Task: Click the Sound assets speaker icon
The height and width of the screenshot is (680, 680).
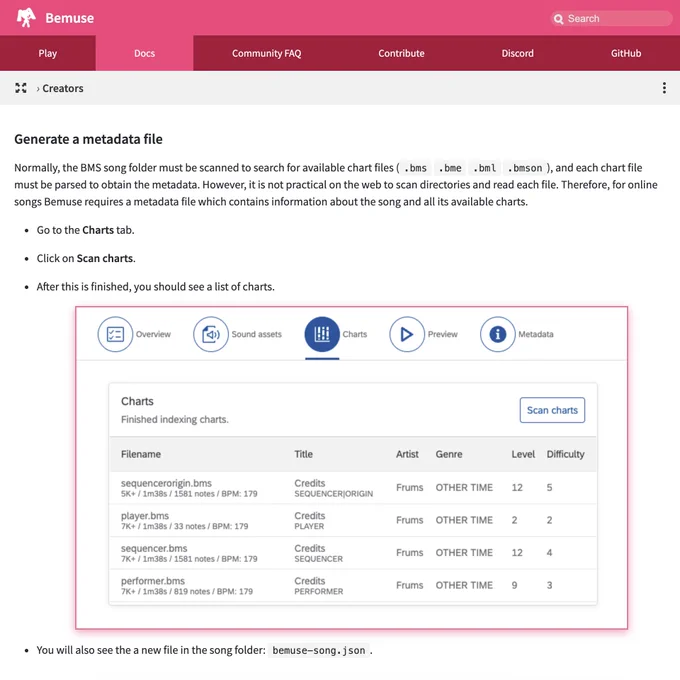Action: point(211,334)
